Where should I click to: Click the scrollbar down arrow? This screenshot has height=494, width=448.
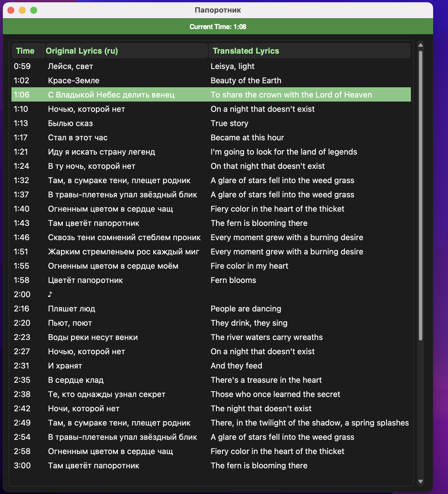(x=420, y=481)
